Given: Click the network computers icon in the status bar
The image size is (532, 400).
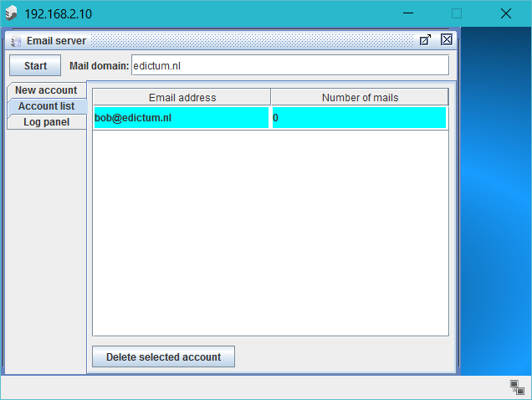Looking at the screenshot, I should (x=517, y=387).
